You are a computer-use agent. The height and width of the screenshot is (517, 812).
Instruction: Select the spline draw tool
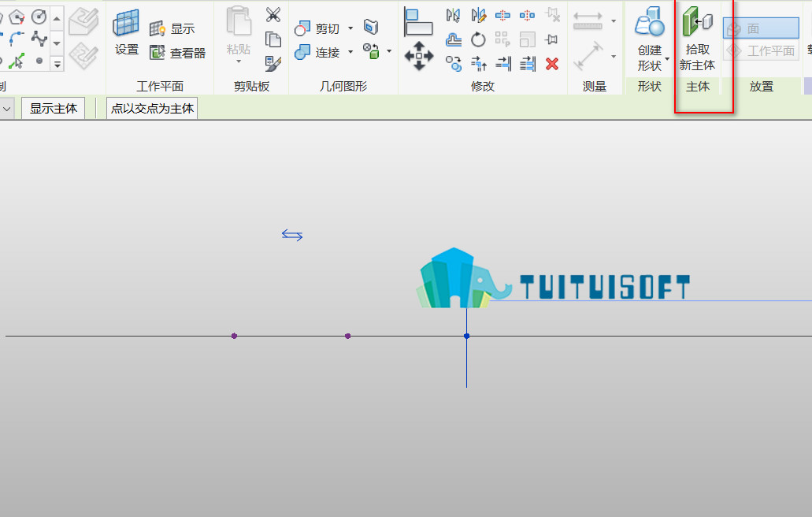click(x=39, y=39)
